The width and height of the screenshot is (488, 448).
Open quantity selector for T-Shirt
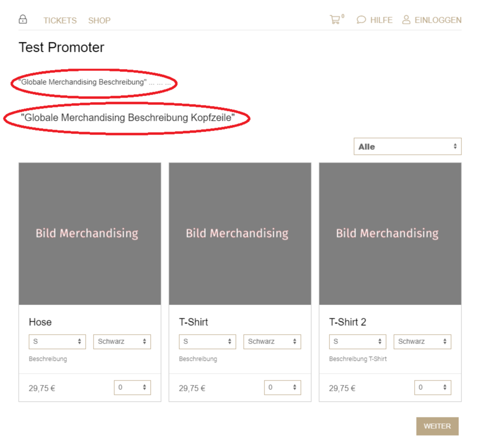pyautogui.click(x=282, y=387)
